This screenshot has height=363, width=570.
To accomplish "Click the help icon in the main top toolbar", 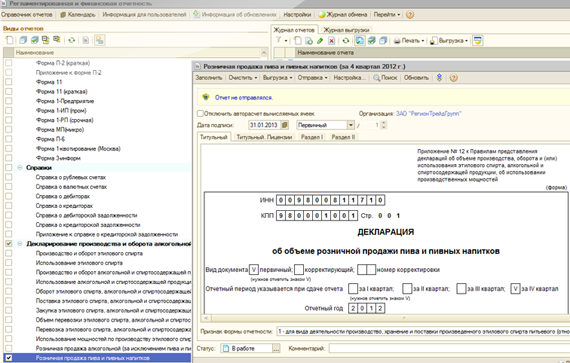I will click(410, 15).
